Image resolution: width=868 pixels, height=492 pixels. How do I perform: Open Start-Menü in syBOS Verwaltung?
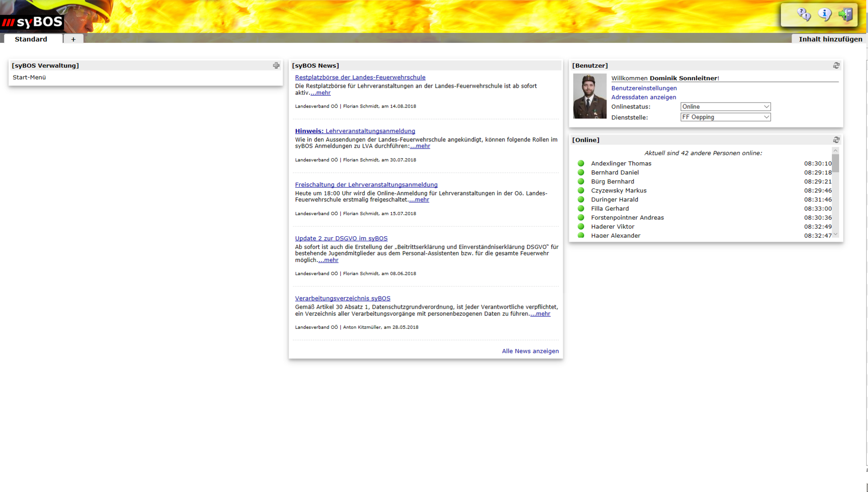pyautogui.click(x=29, y=77)
